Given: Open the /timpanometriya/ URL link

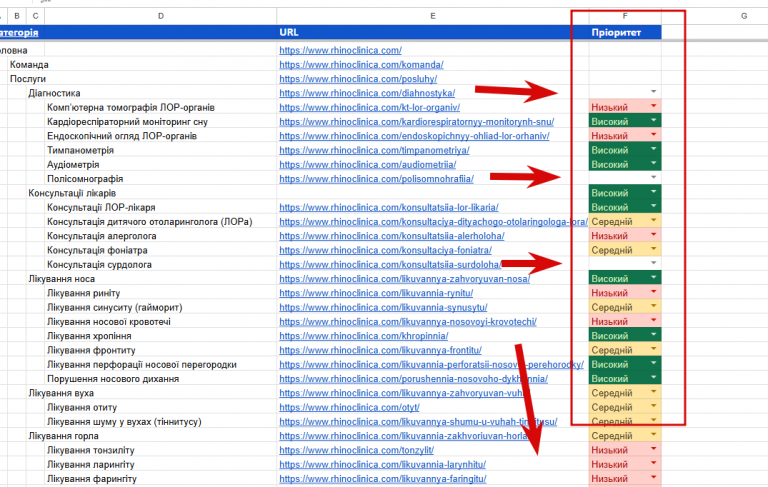Looking at the screenshot, I should [374, 150].
